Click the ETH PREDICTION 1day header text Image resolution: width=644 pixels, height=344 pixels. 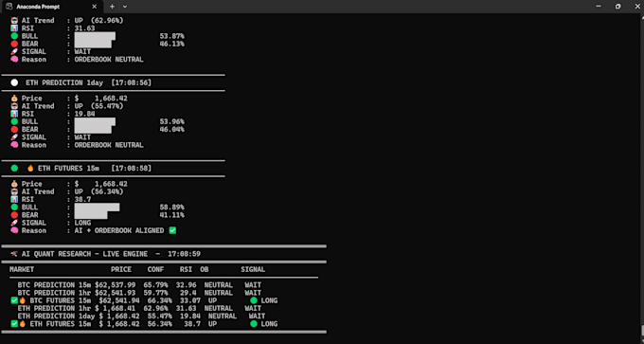pyautogui.click(x=64, y=82)
